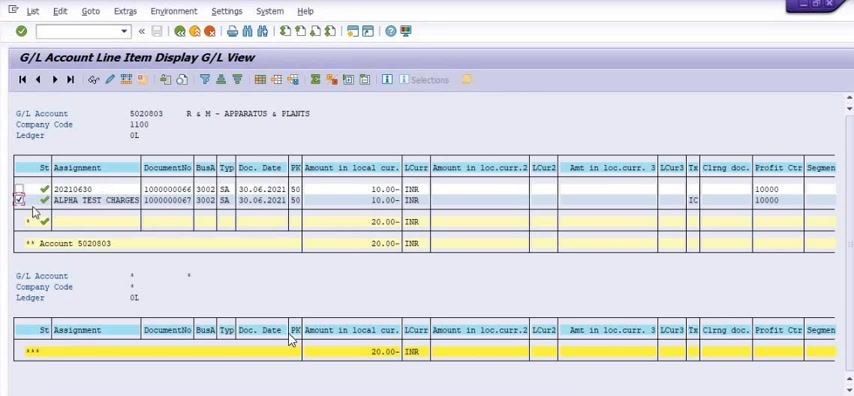Click the Find binoculars icon
This screenshot has width=854, height=396.
[248, 32]
